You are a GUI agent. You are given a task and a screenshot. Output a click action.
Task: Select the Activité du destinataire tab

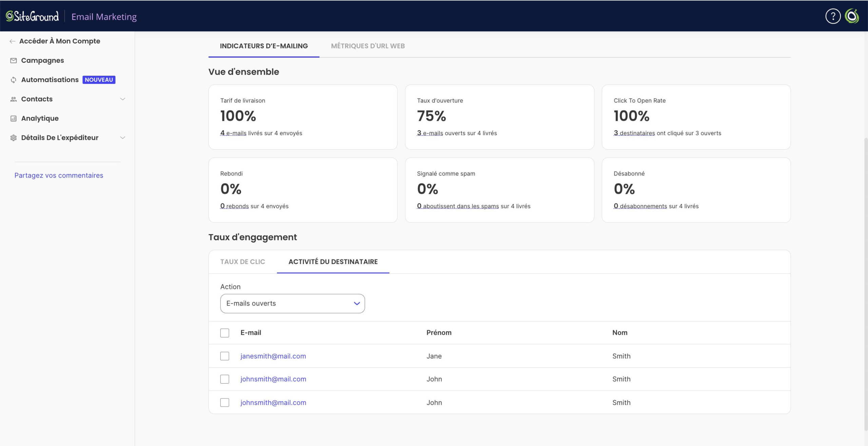click(333, 262)
